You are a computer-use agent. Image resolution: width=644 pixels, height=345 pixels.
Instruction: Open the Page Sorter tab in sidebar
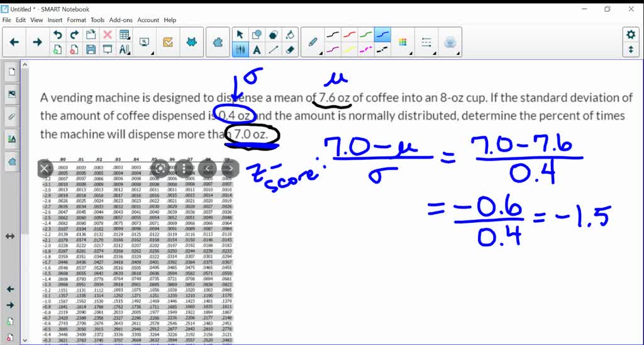(x=12, y=72)
